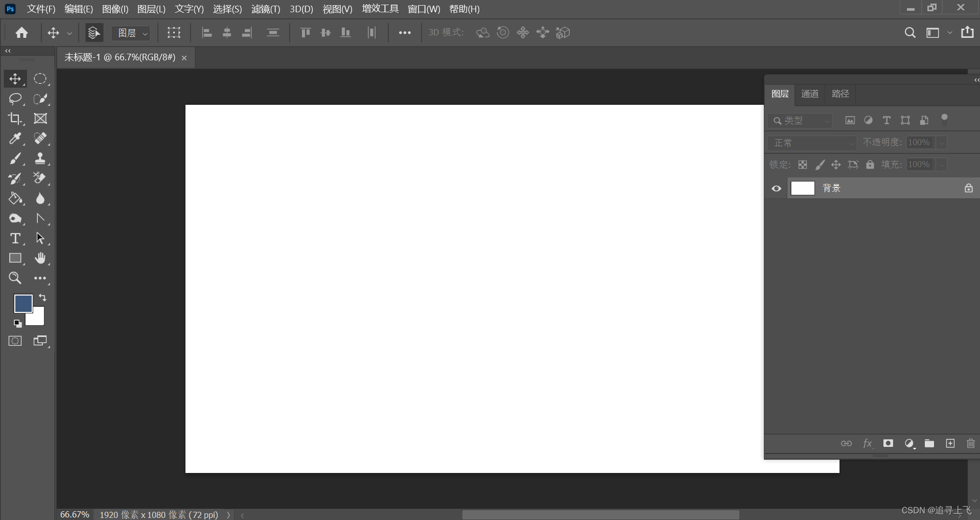Open more align options three dots
The width and height of the screenshot is (980, 520).
[405, 33]
